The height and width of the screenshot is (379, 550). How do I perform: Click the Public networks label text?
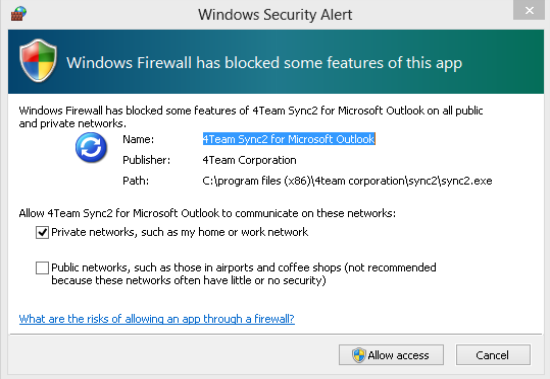(x=244, y=274)
